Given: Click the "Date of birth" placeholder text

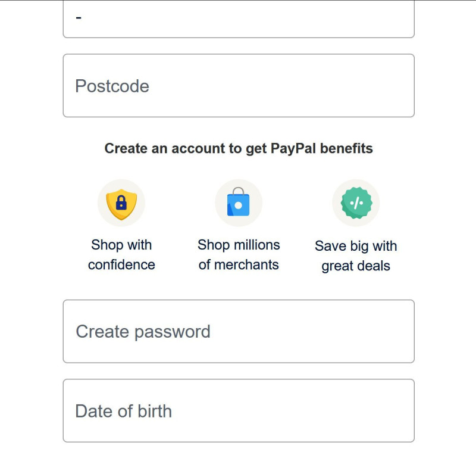Looking at the screenshot, I should [x=123, y=411].
